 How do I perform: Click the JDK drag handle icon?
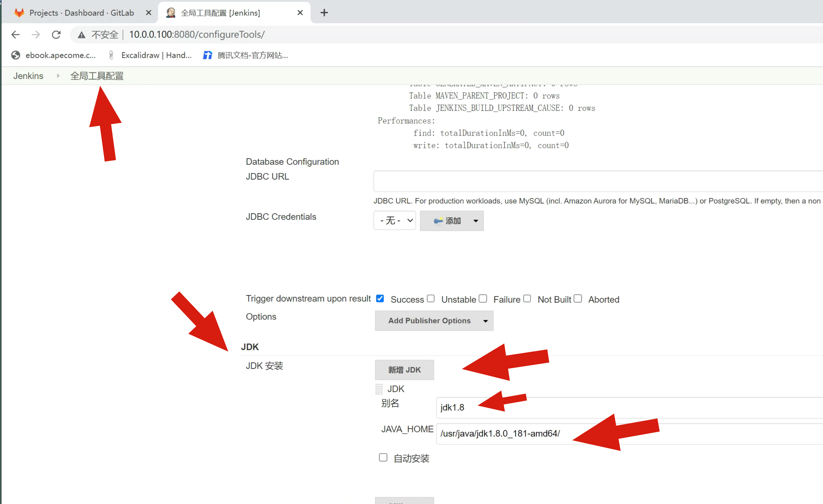pyautogui.click(x=379, y=389)
